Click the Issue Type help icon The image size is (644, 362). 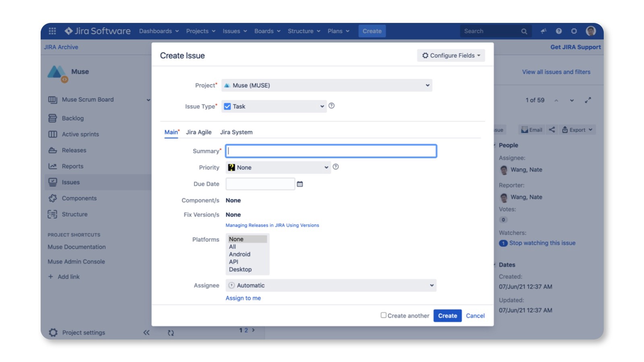[x=331, y=106]
